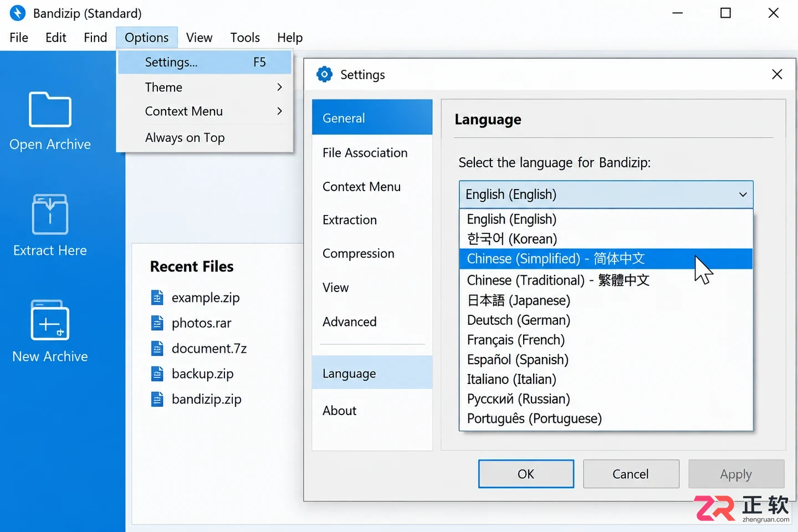Open the Tools menu
This screenshot has width=798, height=532.
245,38
